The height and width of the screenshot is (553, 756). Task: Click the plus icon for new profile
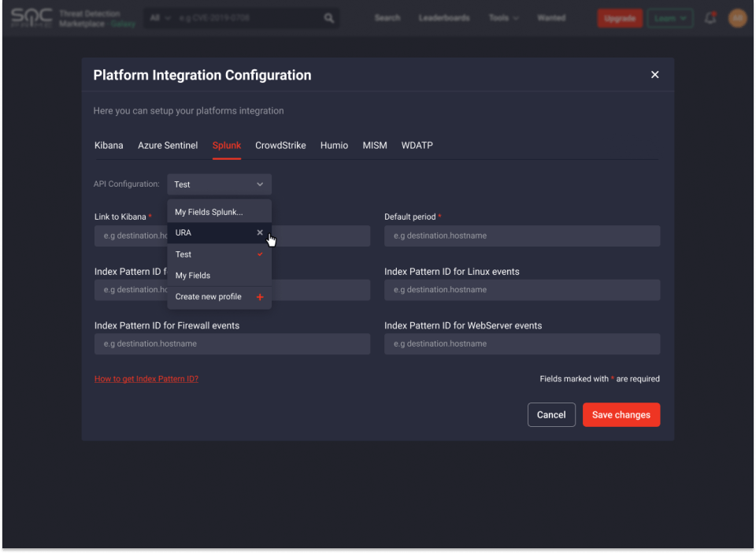(260, 297)
